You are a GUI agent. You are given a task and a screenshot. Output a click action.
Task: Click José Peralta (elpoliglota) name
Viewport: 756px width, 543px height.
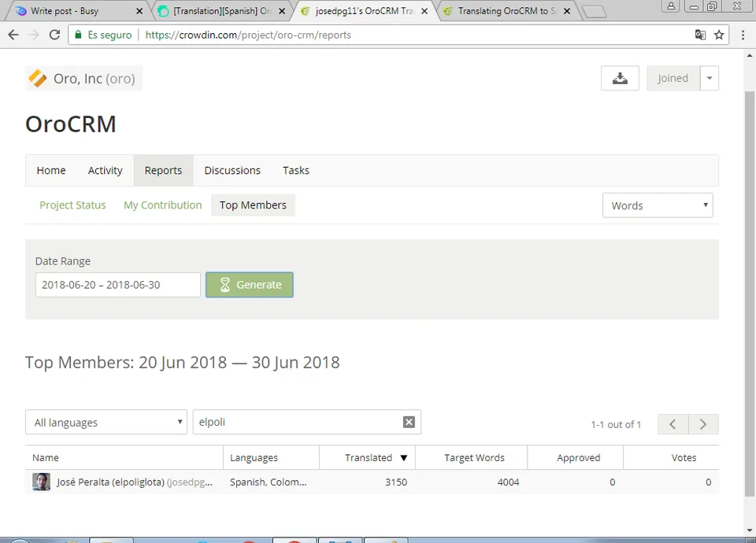110,482
